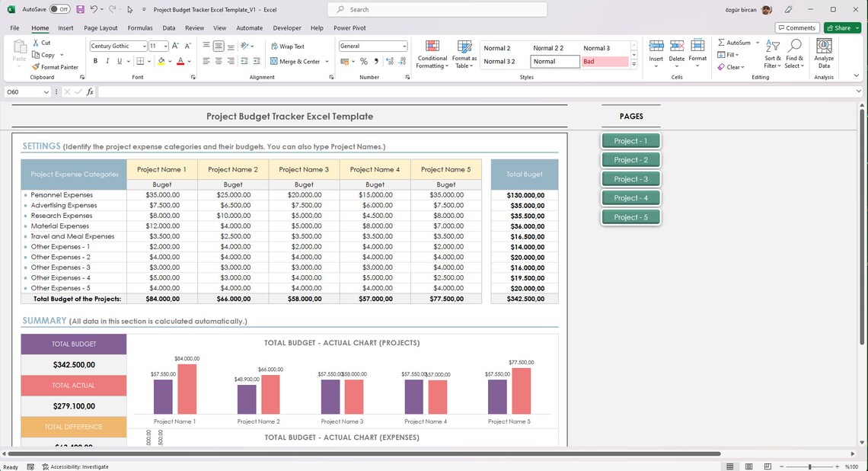Switch to the Power Pivot tab
Image resolution: width=868 pixels, height=471 pixels.
click(349, 27)
